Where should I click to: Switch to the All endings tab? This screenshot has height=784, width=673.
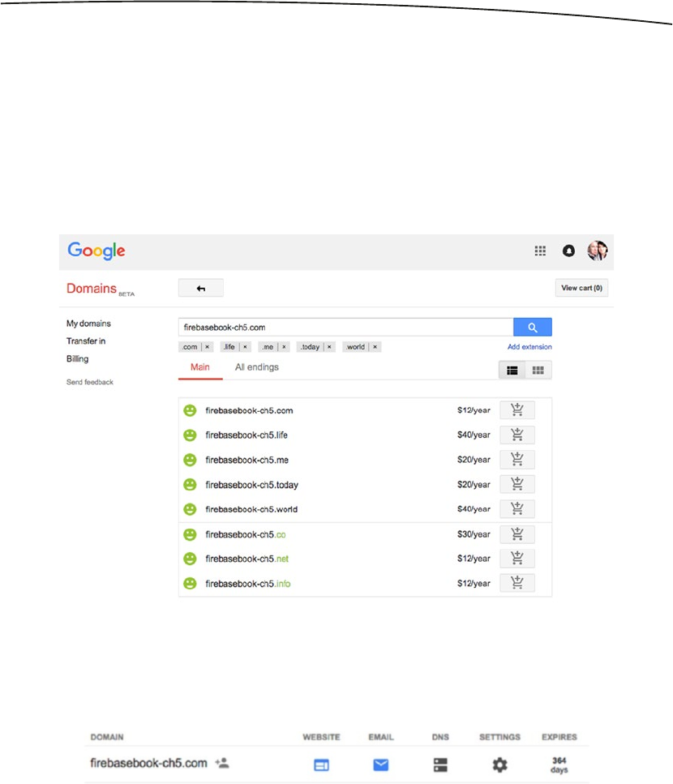(x=256, y=367)
